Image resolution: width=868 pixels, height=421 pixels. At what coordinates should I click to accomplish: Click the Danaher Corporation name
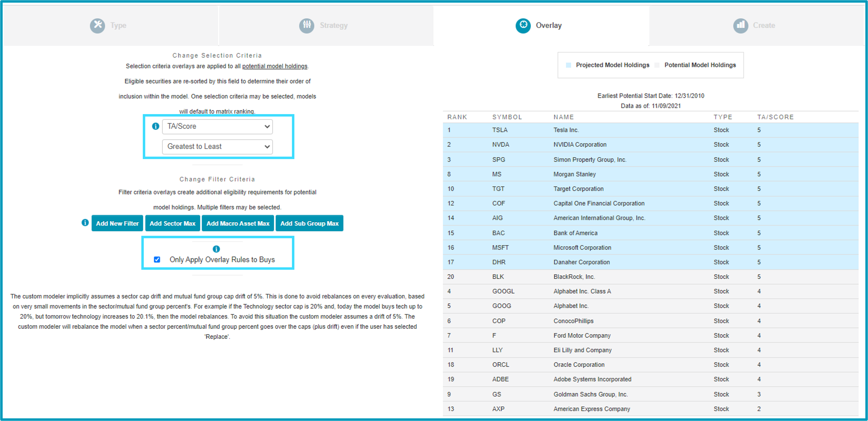click(581, 262)
